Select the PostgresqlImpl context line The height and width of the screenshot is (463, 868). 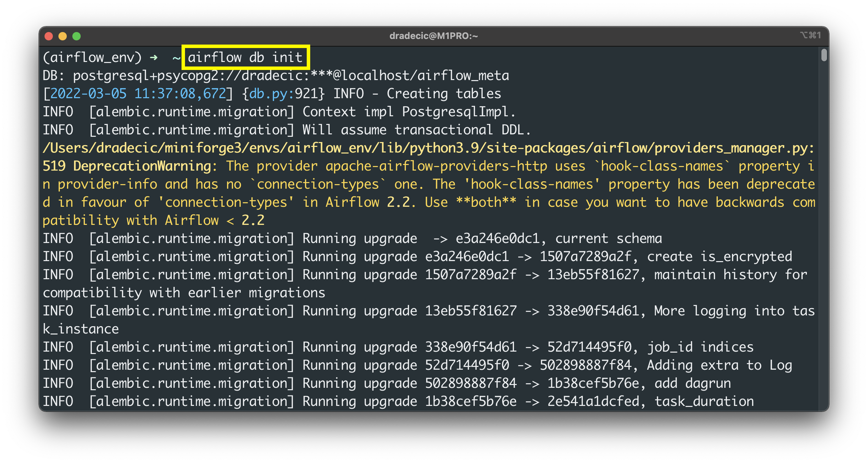coord(278,111)
